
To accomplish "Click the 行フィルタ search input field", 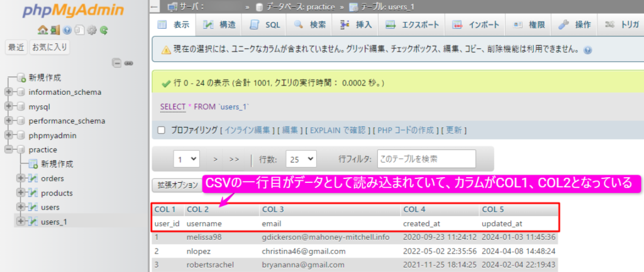I will [426, 159].
